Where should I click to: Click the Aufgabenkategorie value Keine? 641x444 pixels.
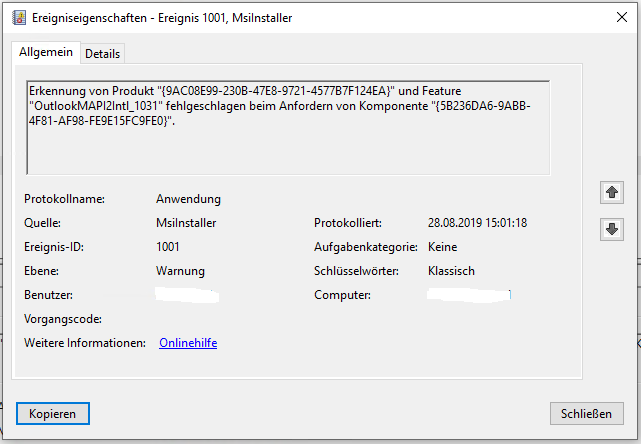coord(443,247)
